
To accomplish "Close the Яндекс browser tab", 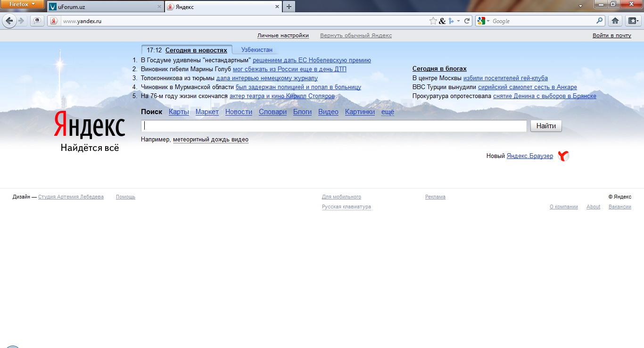I will coord(277,7).
